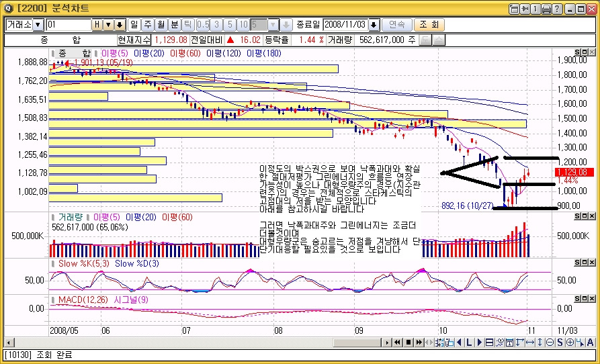600x364 pixels.
Task: Click the 연속 button
Action: (397, 25)
